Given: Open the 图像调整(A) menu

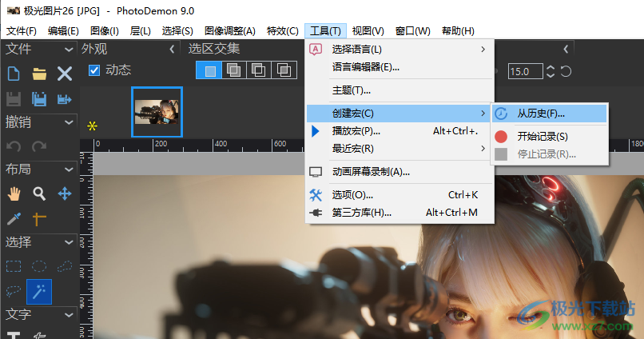Looking at the screenshot, I should [230, 31].
